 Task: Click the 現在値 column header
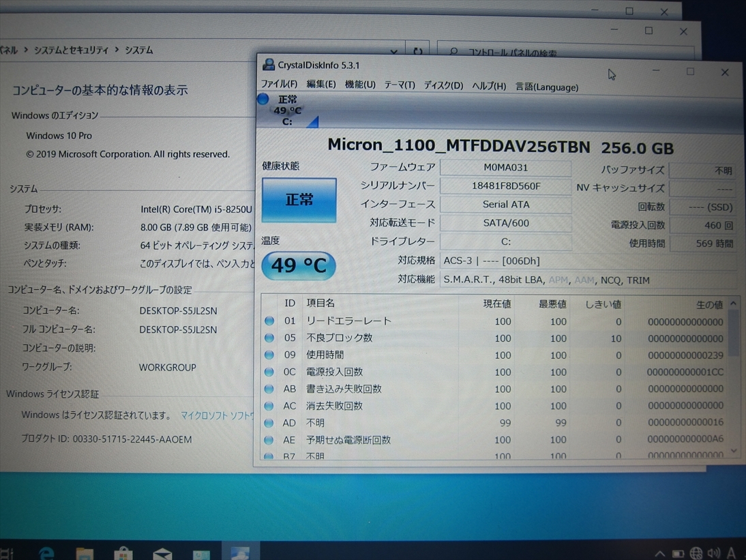(x=496, y=304)
